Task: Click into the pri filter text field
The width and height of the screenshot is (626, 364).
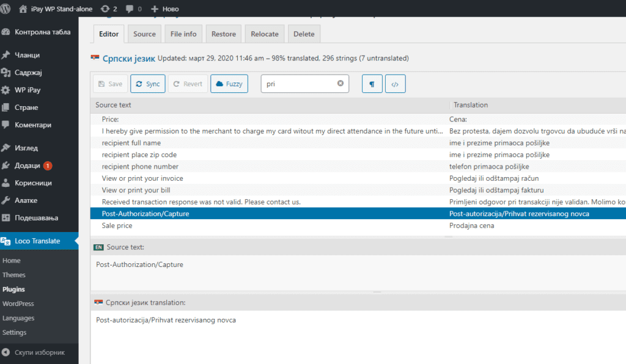Action: pos(300,84)
